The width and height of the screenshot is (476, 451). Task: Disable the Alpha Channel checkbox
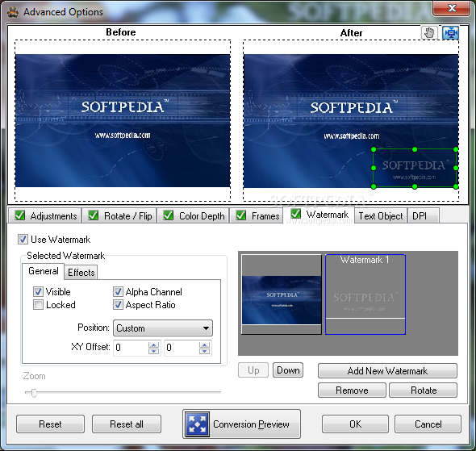tap(118, 292)
